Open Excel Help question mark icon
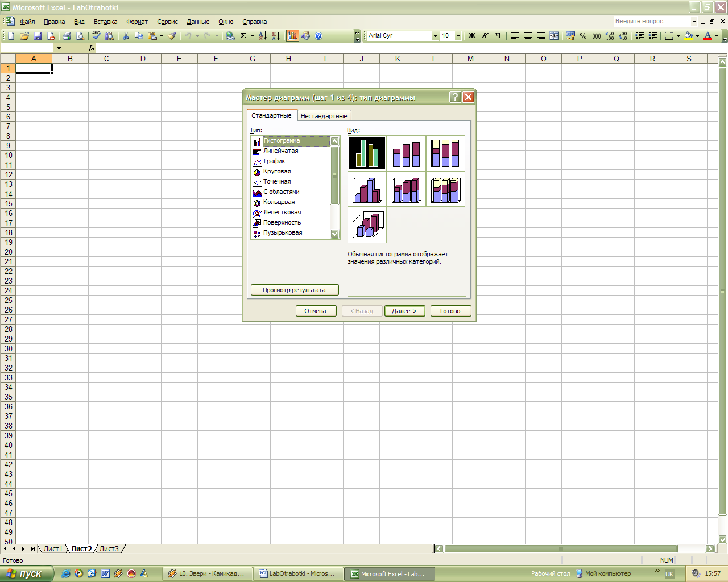 [318, 36]
